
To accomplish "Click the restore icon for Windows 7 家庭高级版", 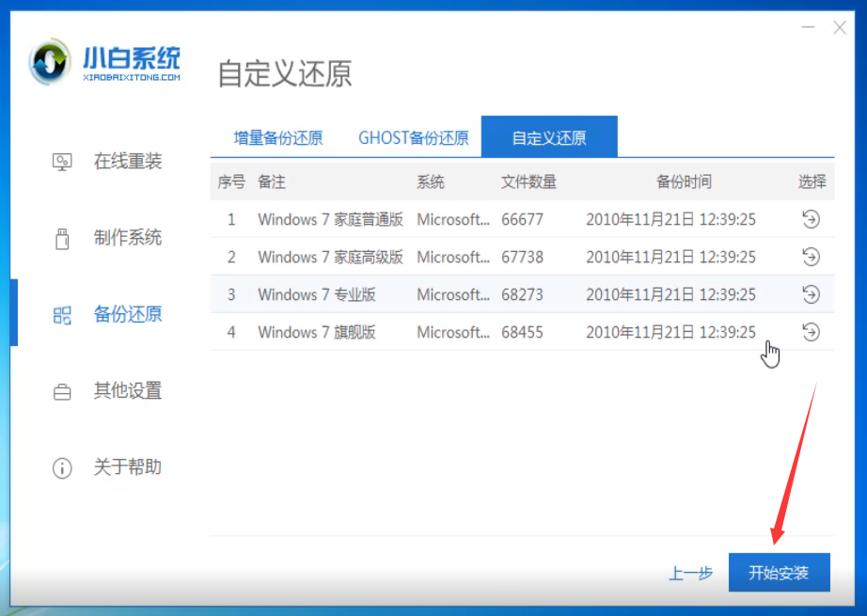I will click(x=811, y=257).
